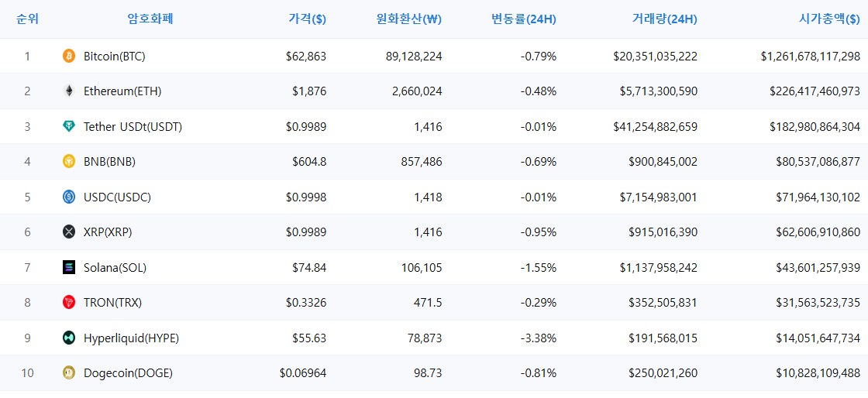The image size is (868, 398).
Task: Click the TRON red icon
Action: click(69, 302)
